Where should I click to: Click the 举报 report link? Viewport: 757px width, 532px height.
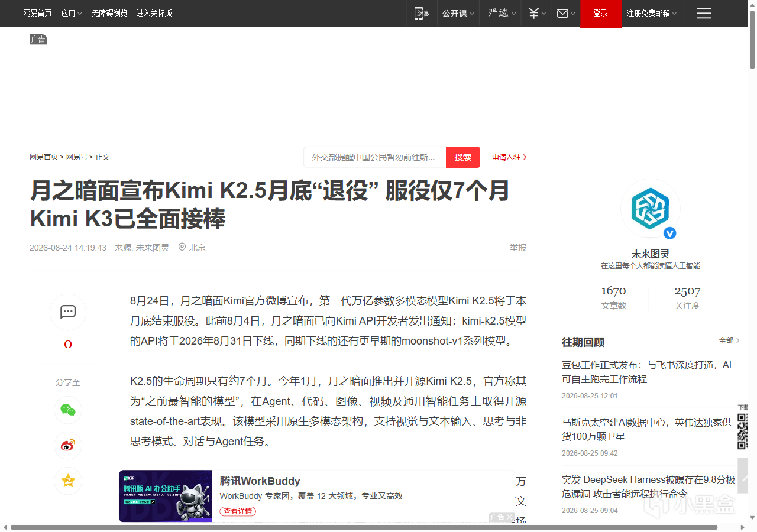point(518,248)
